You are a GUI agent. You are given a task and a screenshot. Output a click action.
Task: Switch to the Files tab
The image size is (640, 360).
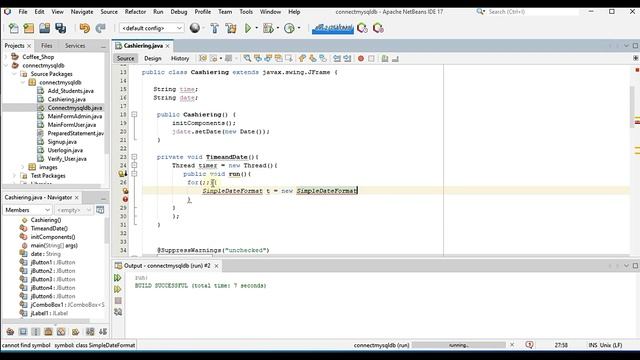click(47, 46)
